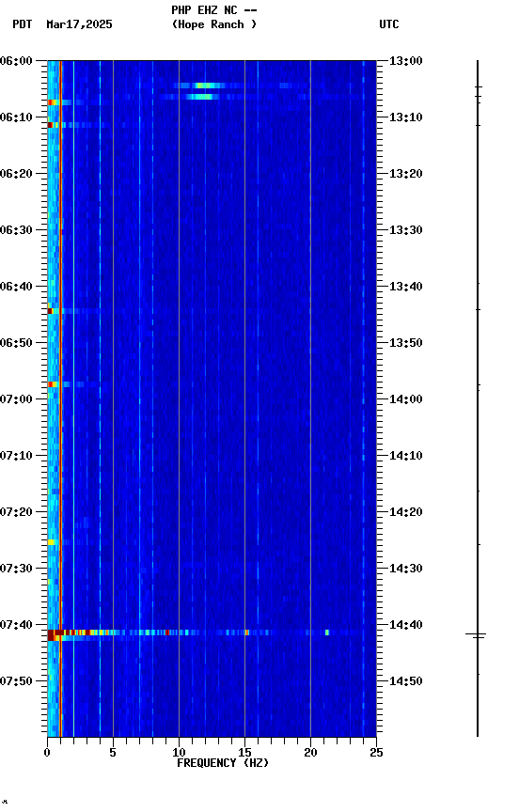
Task: Click the 07:10 PDT time label
Action: 16,456
